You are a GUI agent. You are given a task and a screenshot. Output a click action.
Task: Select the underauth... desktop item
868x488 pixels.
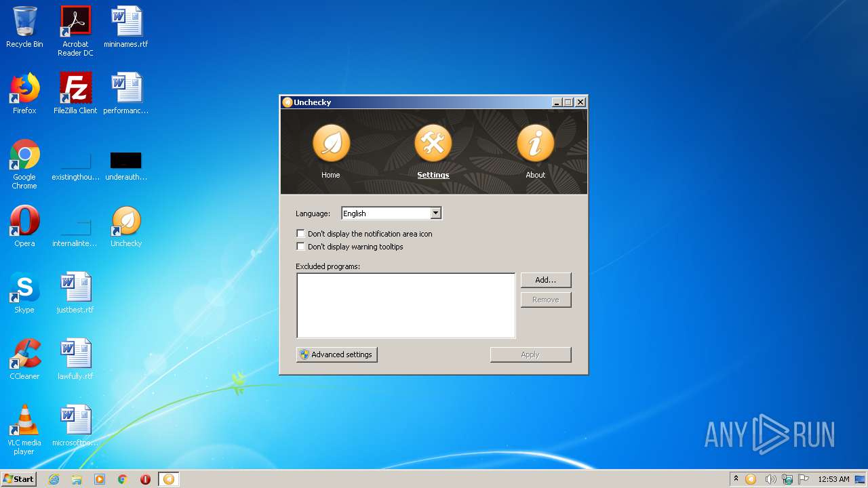[126, 165]
